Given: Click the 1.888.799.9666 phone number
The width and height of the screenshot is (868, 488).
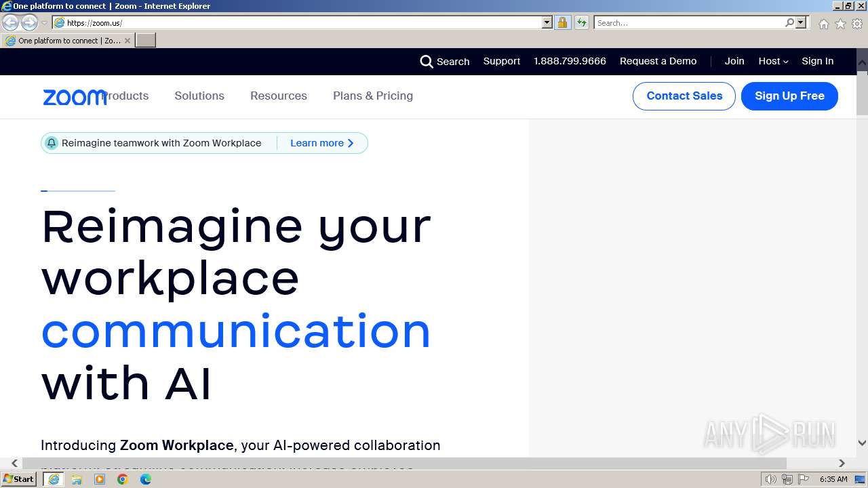Looking at the screenshot, I should pyautogui.click(x=570, y=61).
